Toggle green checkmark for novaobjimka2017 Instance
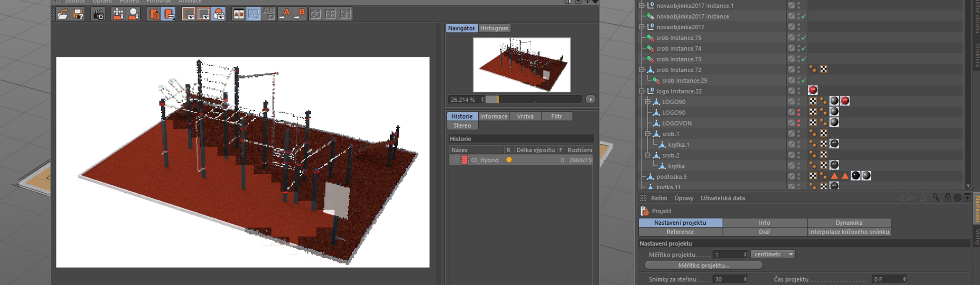 [804, 16]
